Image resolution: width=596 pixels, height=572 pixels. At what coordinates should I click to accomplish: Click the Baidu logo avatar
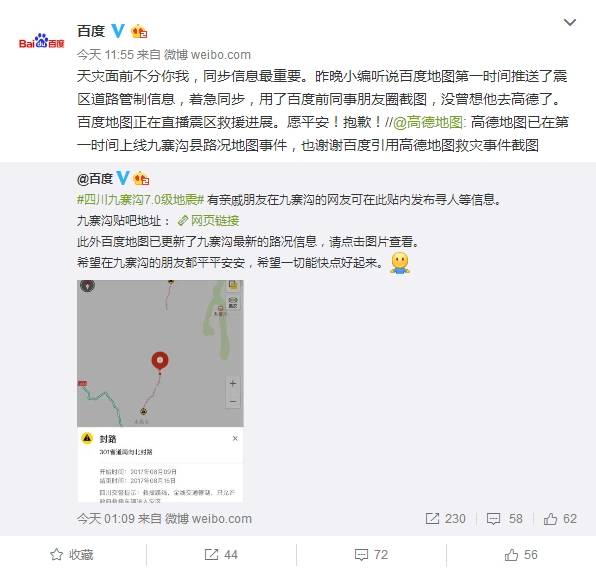point(41,41)
